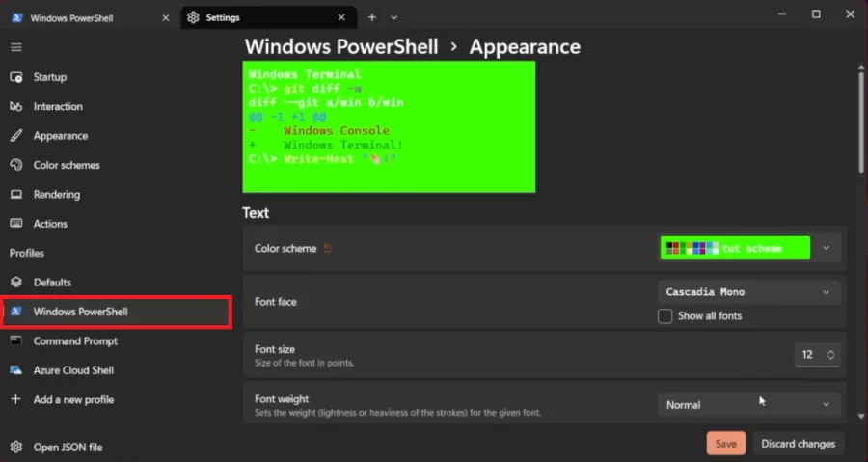868x462 pixels.
Task: Open new tab dropdown chevron in title bar
Action: coord(393,17)
